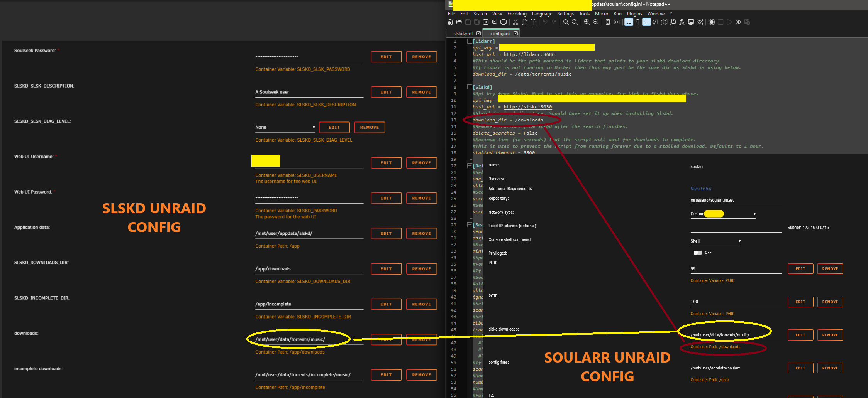Click the Cut scissors icon
The height and width of the screenshot is (398, 868).
click(x=515, y=22)
